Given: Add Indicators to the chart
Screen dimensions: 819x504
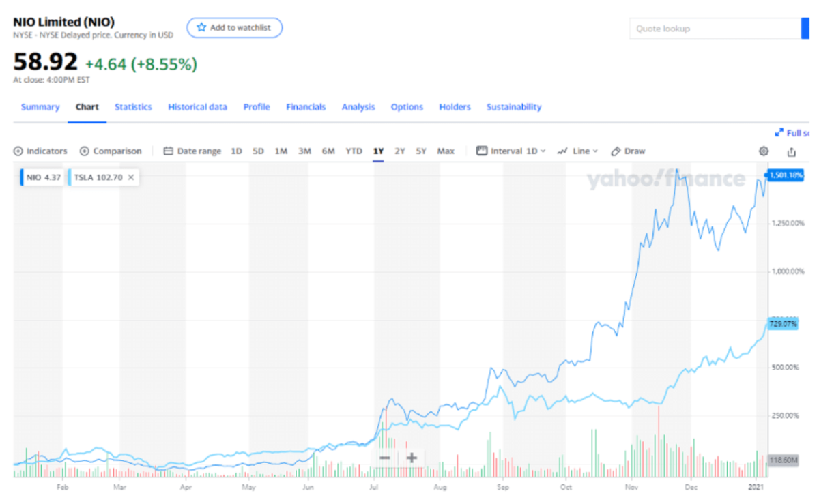Looking at the screenshot, I should pyautogui.click(x=41, y=151).
